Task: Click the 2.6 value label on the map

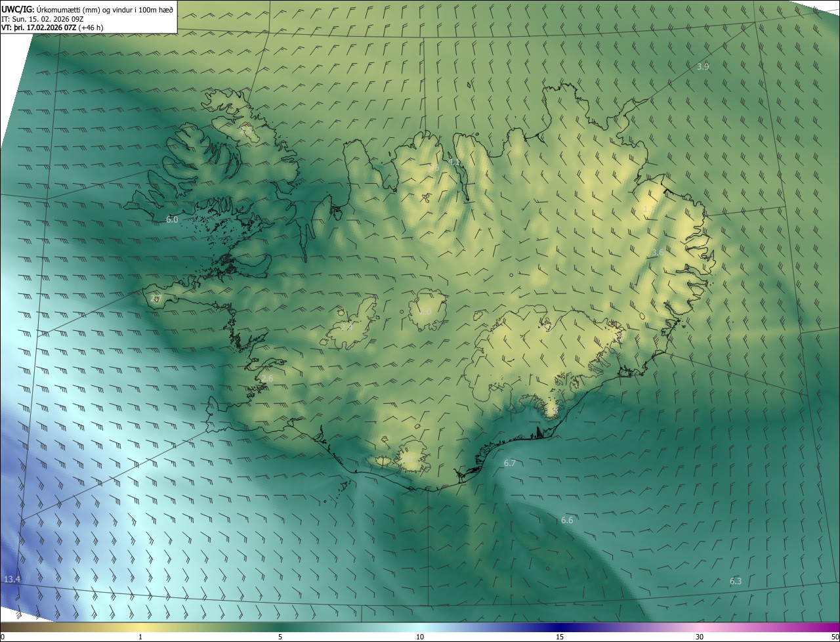Action: click(267, 379)
